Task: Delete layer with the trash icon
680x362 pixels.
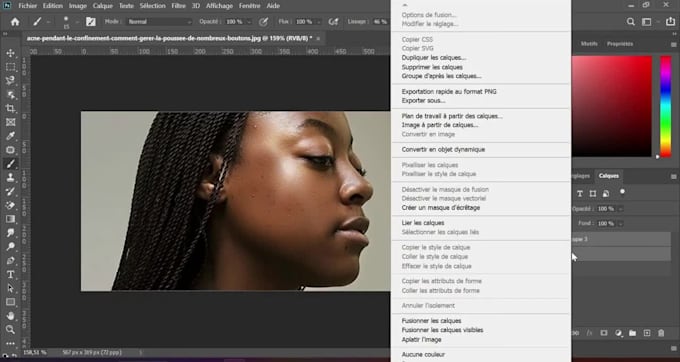Action: click(661, 333)
